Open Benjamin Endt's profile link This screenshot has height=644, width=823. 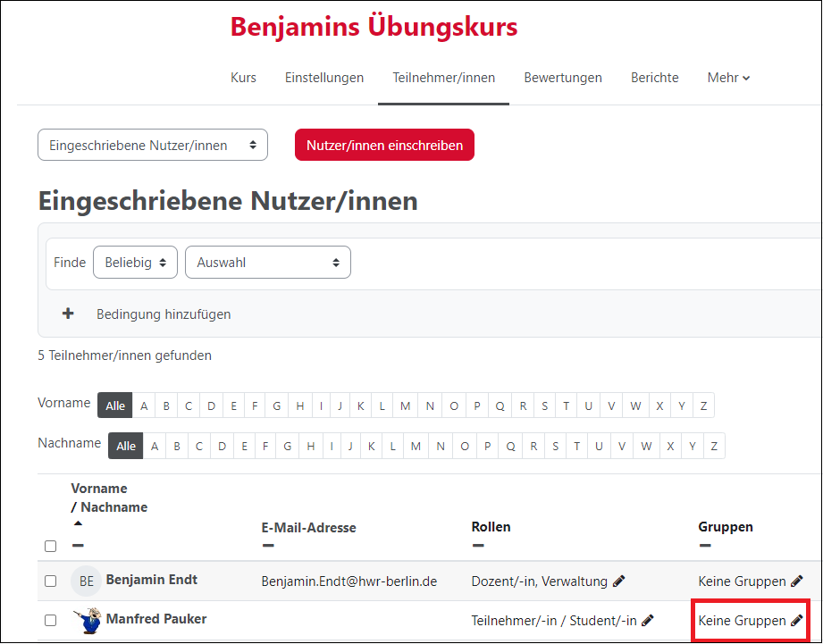click(151, 580)
